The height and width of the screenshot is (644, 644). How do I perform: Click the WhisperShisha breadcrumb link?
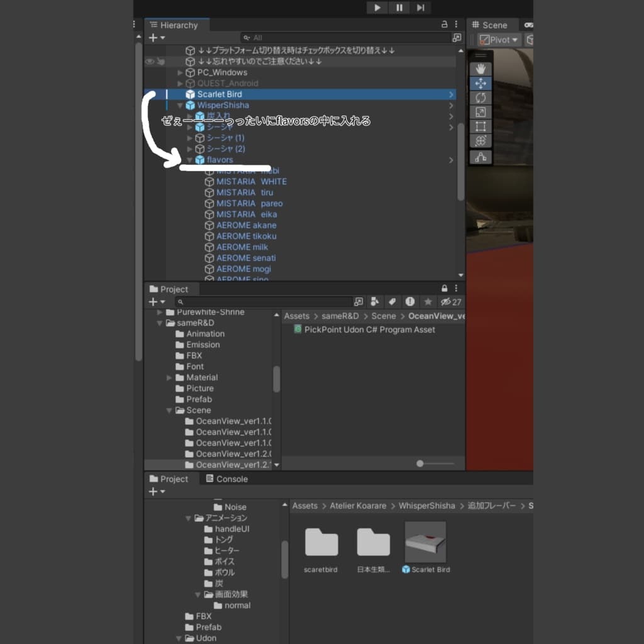pyautogui.click(x=426, y=506)
